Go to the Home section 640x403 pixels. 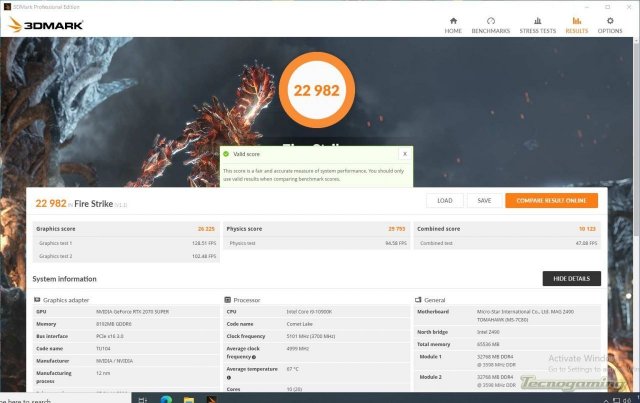coord(453,24)
